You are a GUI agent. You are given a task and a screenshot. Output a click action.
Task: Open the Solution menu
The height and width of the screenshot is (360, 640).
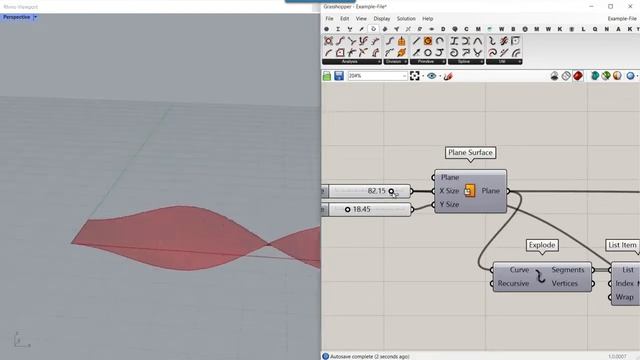pyautogui.click(x=406, y=19)
